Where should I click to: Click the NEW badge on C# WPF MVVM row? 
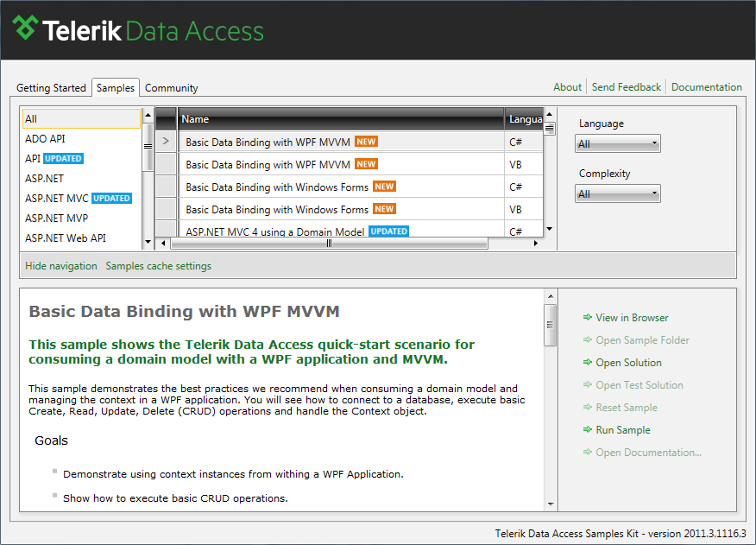click(366, 142)
